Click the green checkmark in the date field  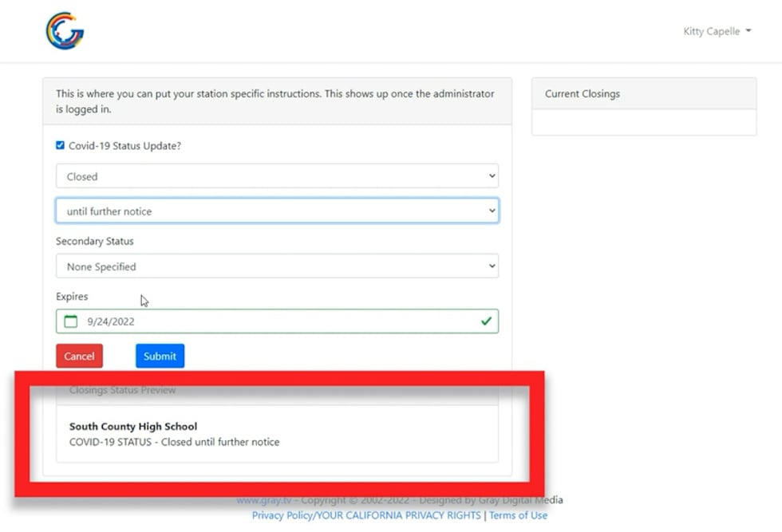tap(486, 321)
